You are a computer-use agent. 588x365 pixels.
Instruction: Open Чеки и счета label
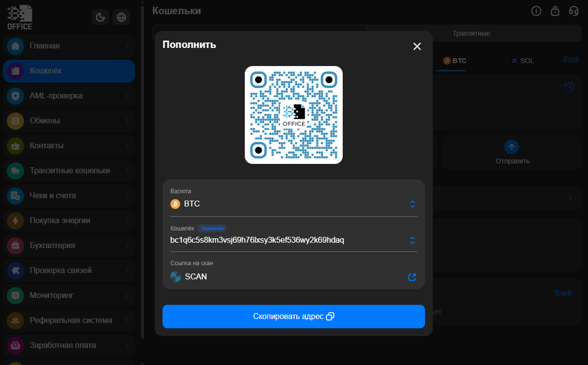click(x=53, y=195)
